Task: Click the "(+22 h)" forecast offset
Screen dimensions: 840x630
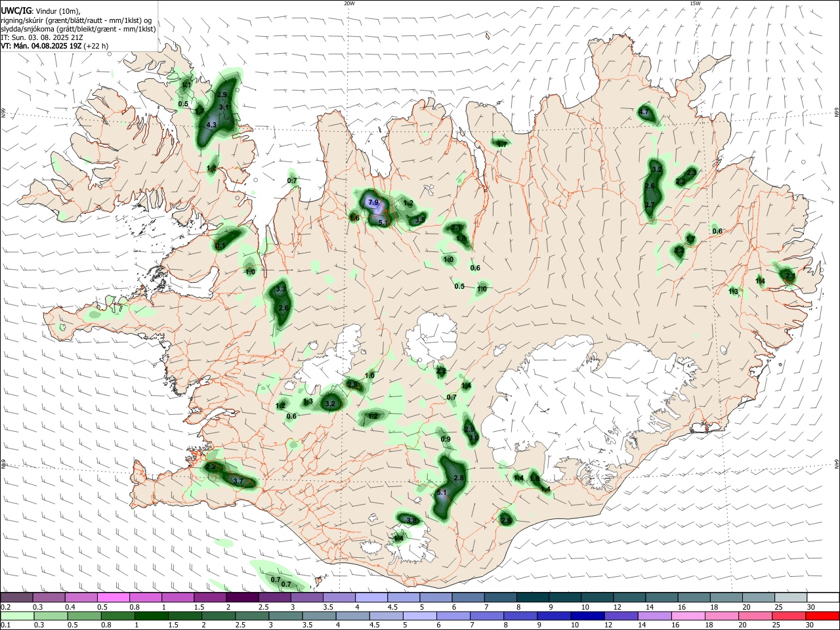Action: pyautogui.click(x=96, y=47)
